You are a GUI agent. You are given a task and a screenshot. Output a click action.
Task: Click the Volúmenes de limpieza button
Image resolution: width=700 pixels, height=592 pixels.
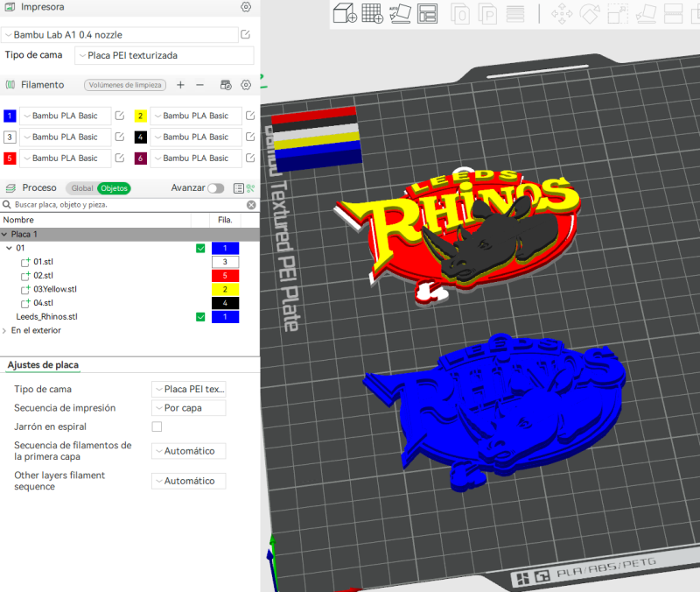tap(125, 85)
